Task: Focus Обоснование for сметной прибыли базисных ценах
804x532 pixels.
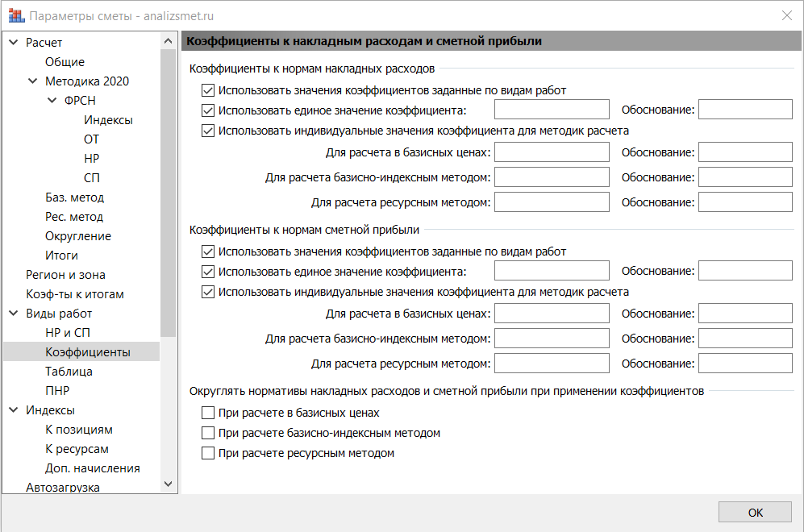Action: (746, 313)
